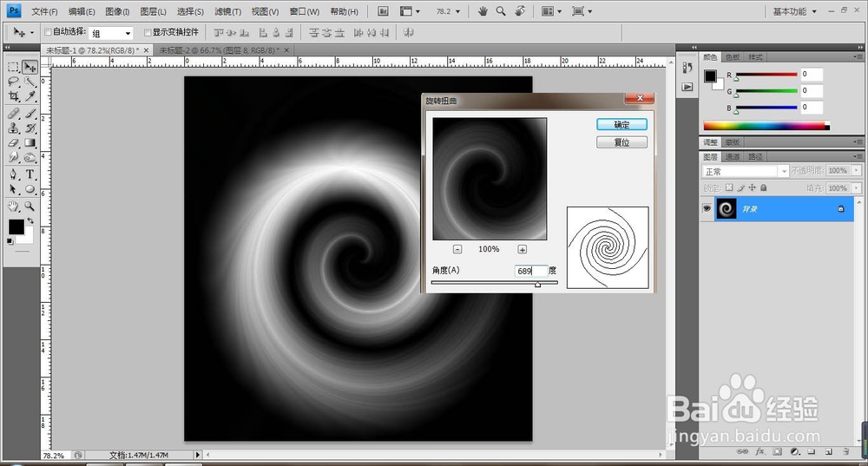Click the color spectrum ramp bar
868x466 pixels.
coord(766,126)
